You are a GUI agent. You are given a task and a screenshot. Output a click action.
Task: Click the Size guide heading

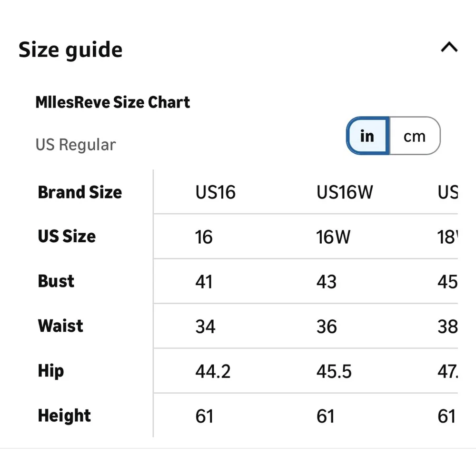coord(70,50)
